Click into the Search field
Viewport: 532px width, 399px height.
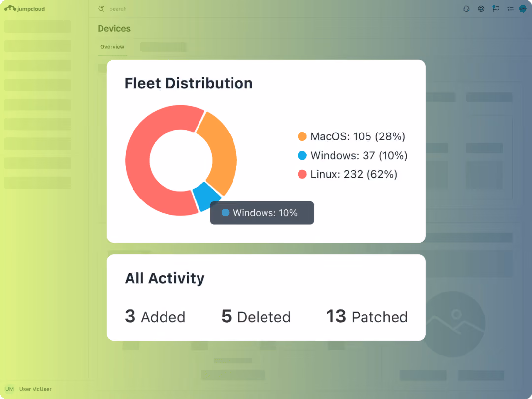click(118, 9)
